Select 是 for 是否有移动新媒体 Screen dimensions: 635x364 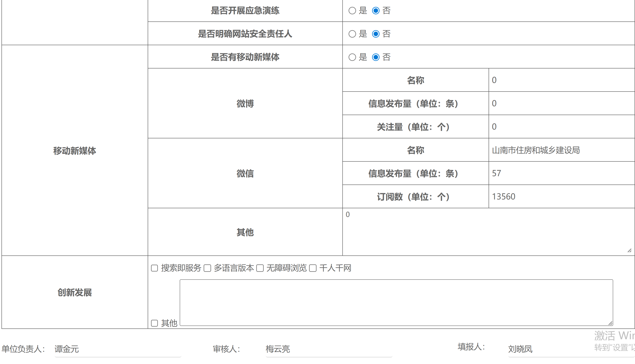(352, 57)
